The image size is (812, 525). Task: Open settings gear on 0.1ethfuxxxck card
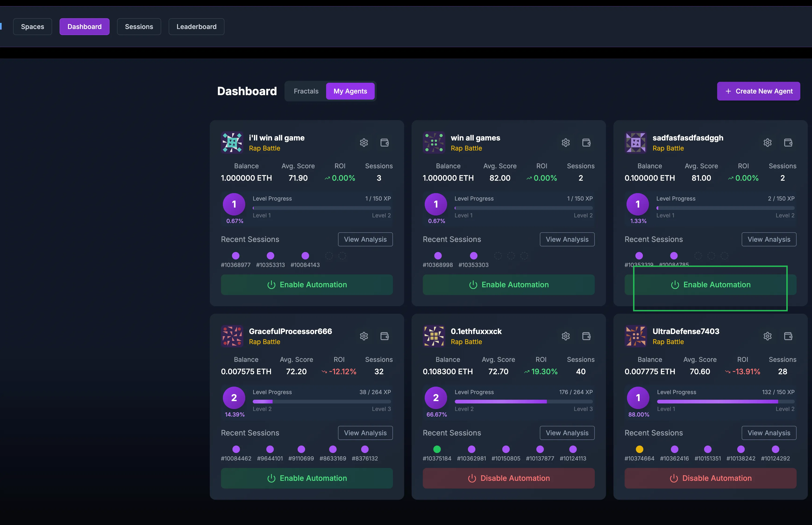coord(566,336)
